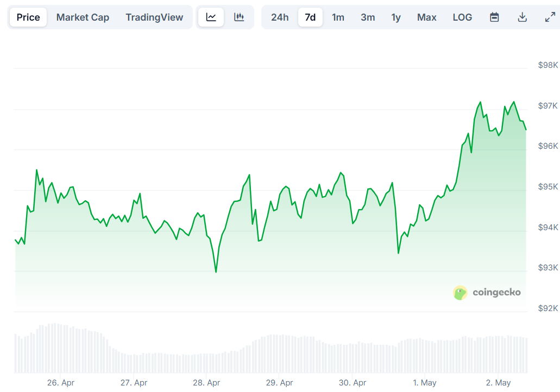Click the 3m range button

367,17
